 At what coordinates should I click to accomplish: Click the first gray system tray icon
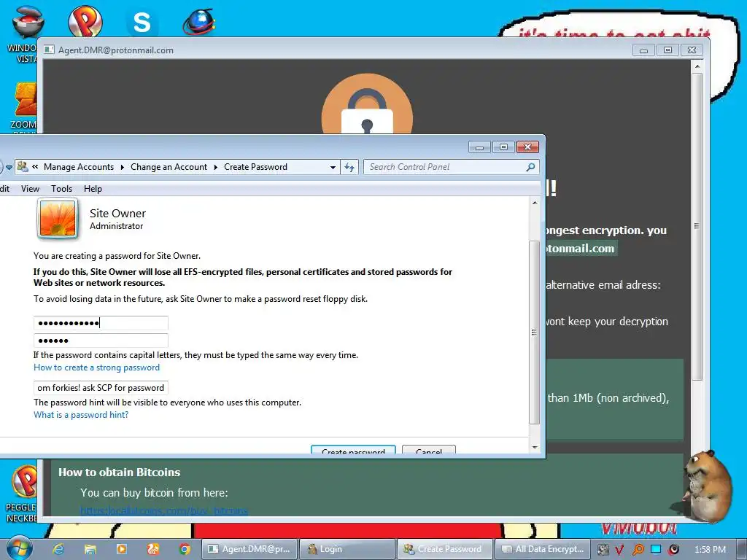coord(603,550)
